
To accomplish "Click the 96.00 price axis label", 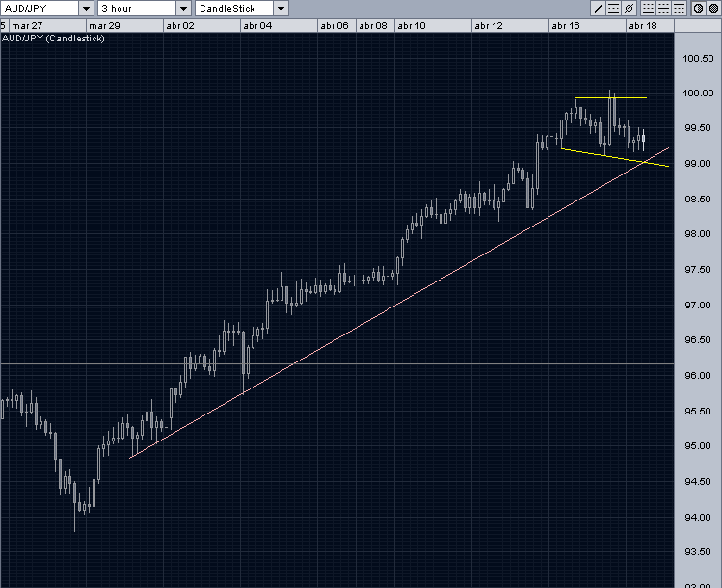I will [x=699, y=375].
